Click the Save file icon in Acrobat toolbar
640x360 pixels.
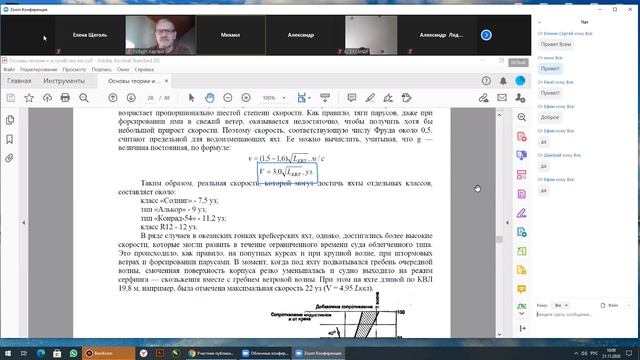click(11, 98)
